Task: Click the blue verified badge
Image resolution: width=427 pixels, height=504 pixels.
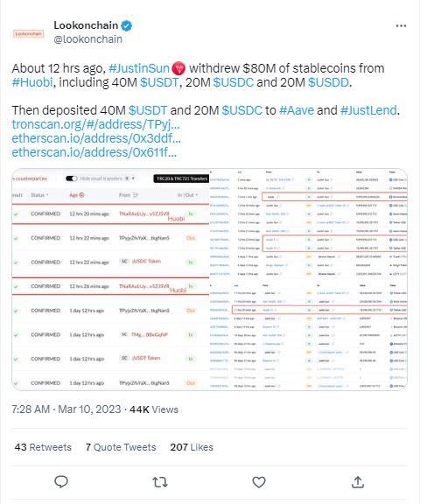Action: (x=126, y=25)
